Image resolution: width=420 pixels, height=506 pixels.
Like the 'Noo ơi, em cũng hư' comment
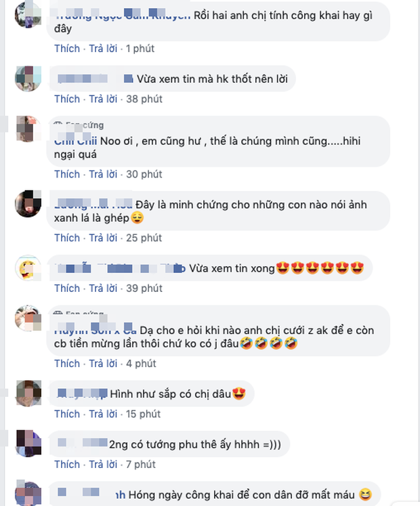[67, 174]
